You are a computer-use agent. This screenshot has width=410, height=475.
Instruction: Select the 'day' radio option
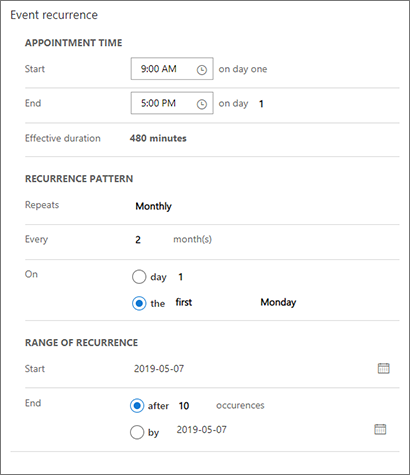click(x=139, y=277)
